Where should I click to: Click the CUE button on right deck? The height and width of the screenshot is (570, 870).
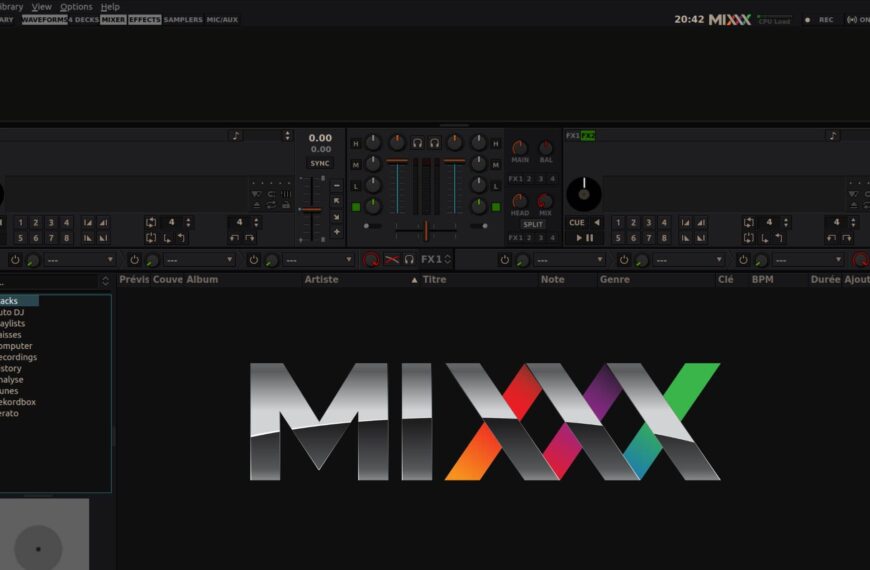[576, 223]
